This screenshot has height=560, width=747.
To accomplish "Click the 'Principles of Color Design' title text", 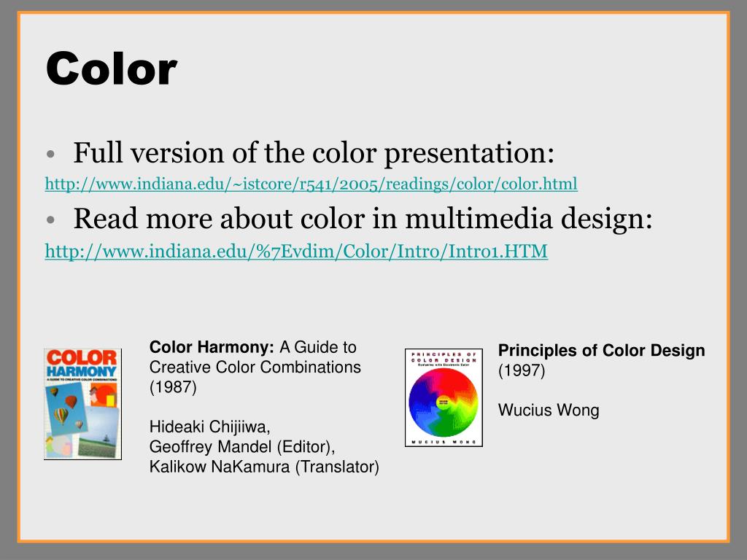I will 602,351.
